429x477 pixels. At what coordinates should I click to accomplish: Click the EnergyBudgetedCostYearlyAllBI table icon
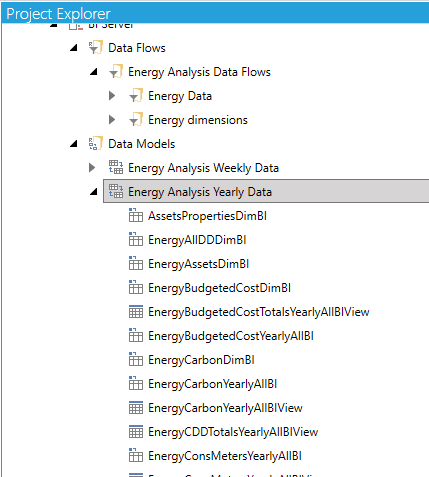click(136, 335)
